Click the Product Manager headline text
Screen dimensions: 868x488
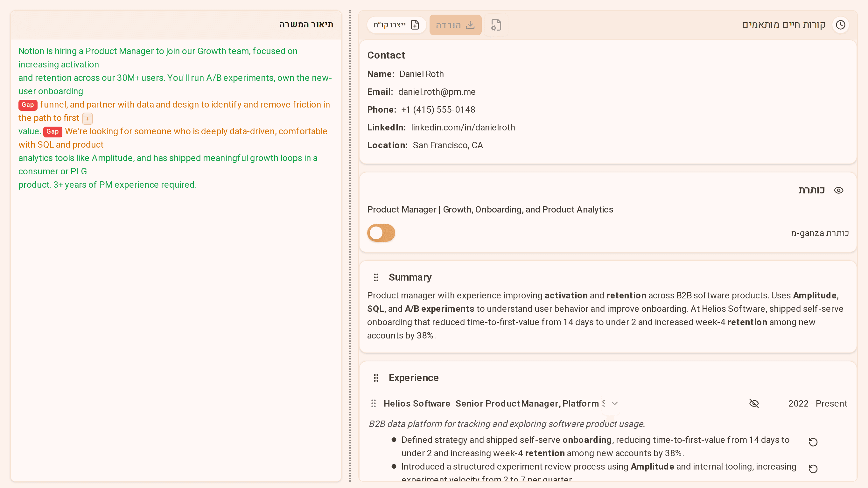pos(490,209)
